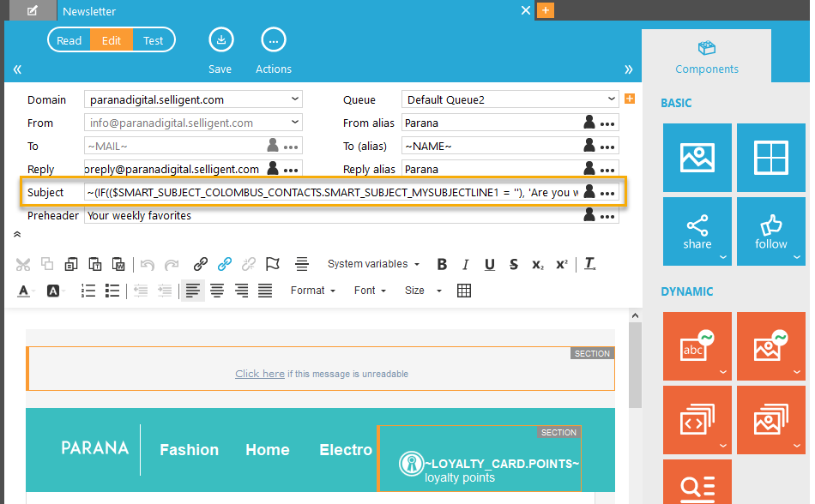
Task: Select the Newsletter tab
Action: [89, 11]
